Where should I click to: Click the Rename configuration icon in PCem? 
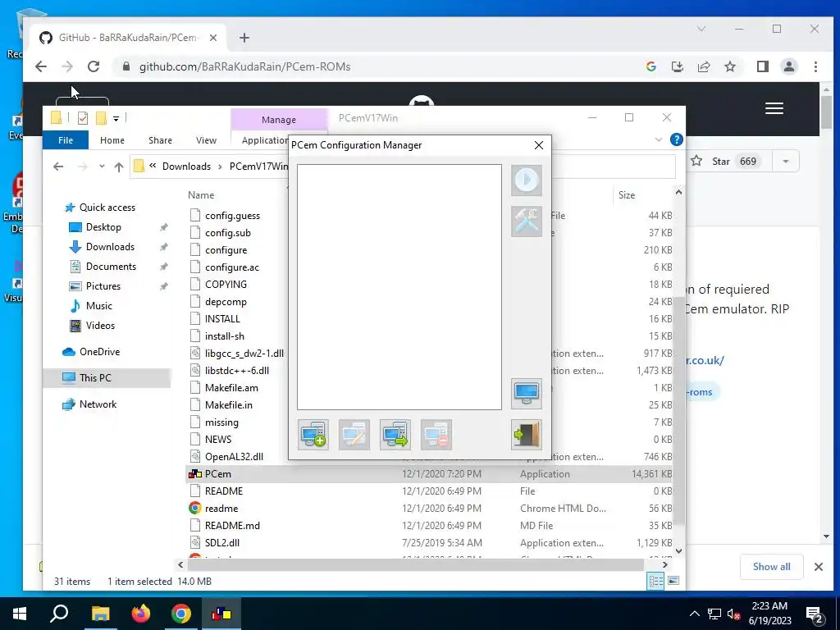(x=354, y=435)
